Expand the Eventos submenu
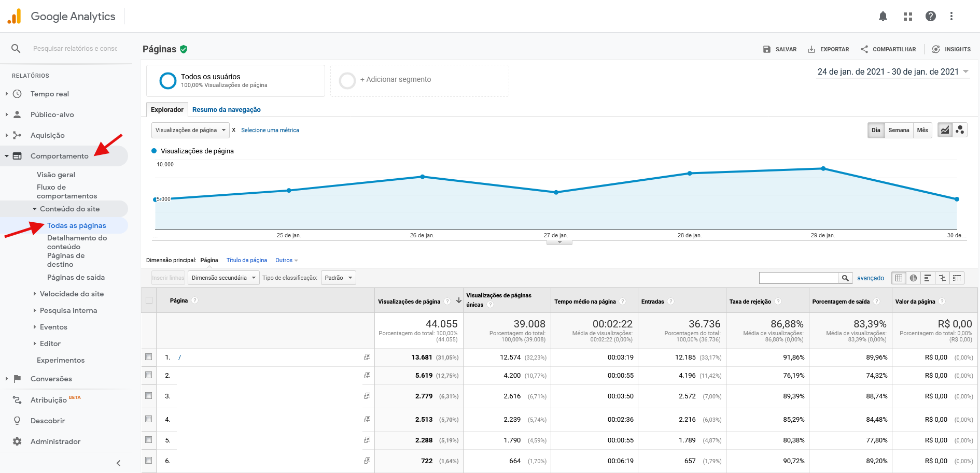The width and height of the screenshot is (980, 473). [x=53, y=327]
